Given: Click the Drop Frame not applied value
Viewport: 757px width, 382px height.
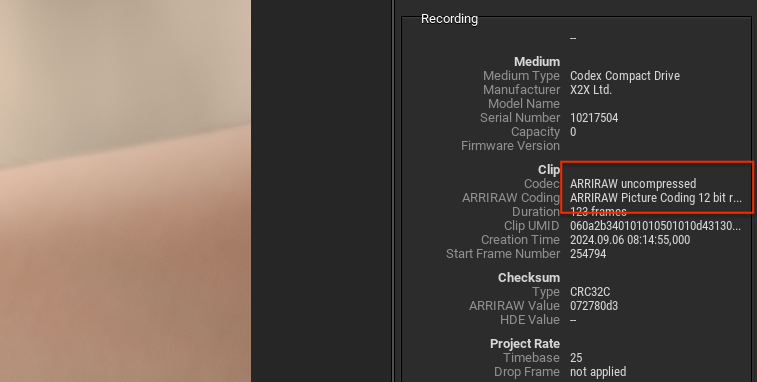Looking at the screenshot, I should point(598,371).
